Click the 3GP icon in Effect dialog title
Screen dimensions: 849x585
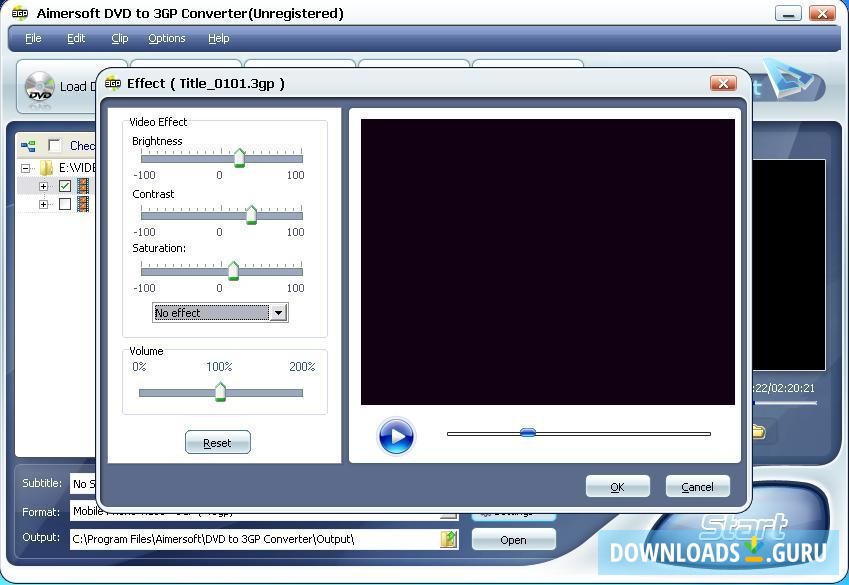point(113,83)
